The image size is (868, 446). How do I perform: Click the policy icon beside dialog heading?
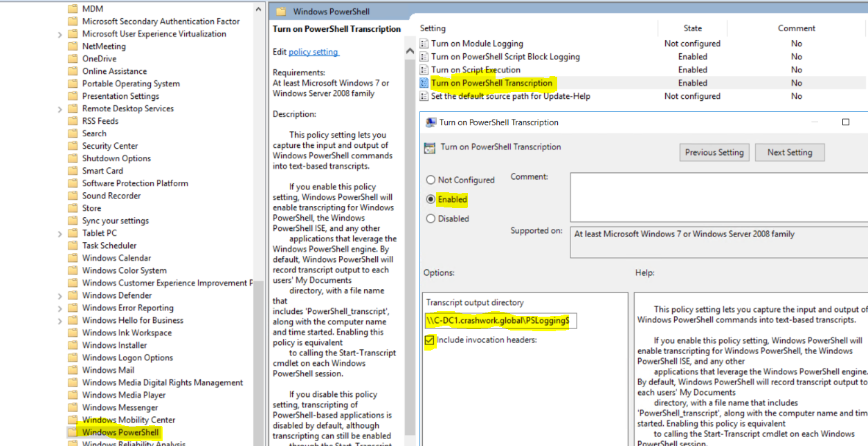tap(429, 147)
